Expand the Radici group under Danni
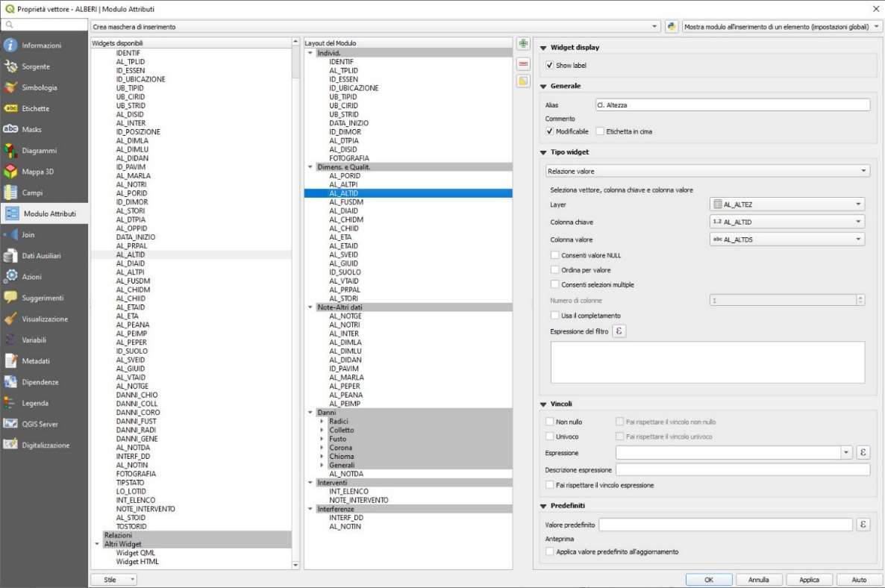885x588 pixels. coord(322,422)
